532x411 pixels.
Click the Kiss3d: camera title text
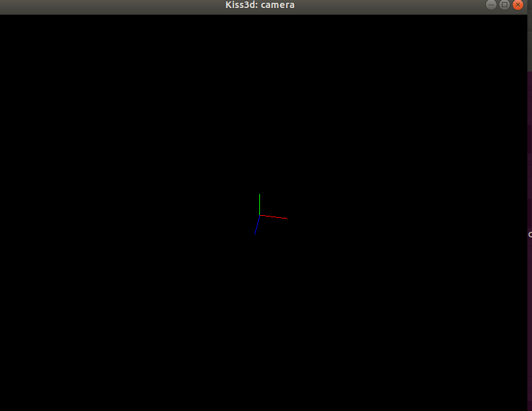coord(260,5)
